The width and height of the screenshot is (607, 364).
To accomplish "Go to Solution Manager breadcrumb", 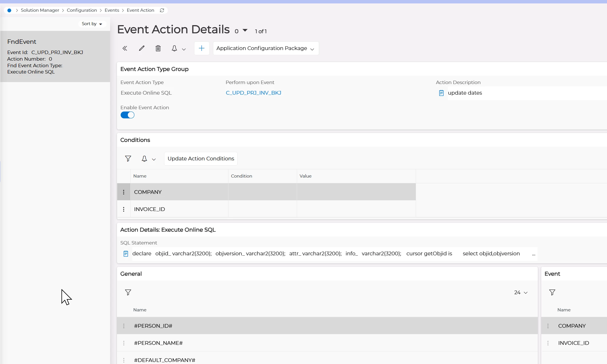I will coord(40,10).
